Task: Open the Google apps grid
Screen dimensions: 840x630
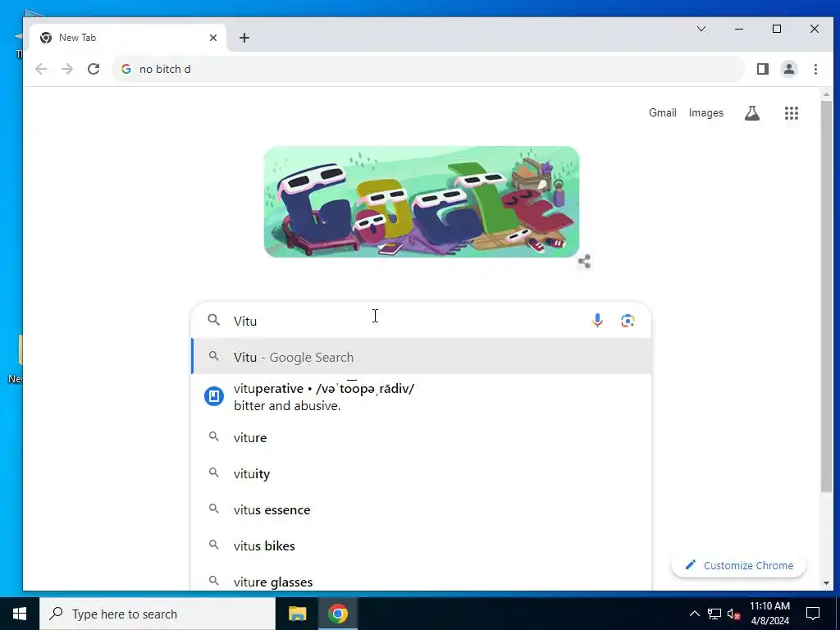Action: point(792,113)
